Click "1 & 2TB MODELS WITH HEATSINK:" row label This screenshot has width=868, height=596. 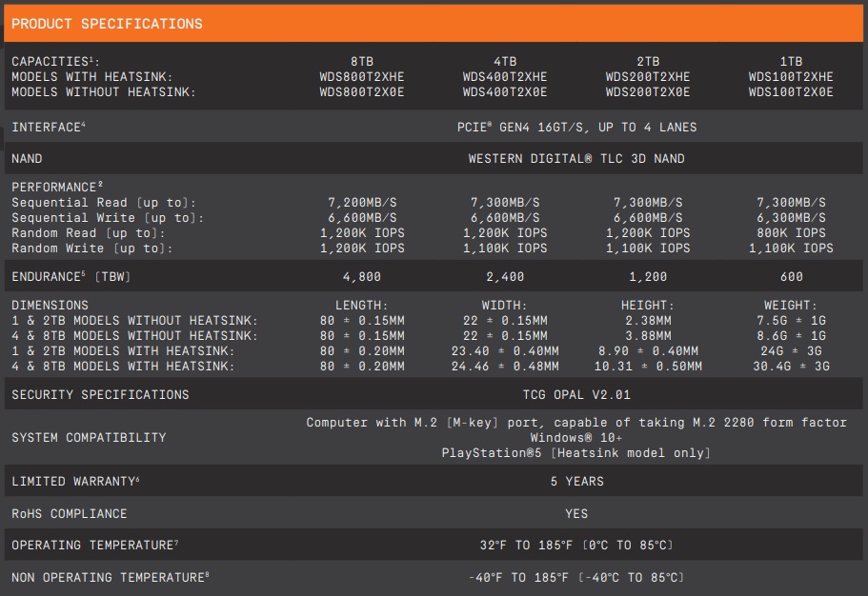(123, 351)
